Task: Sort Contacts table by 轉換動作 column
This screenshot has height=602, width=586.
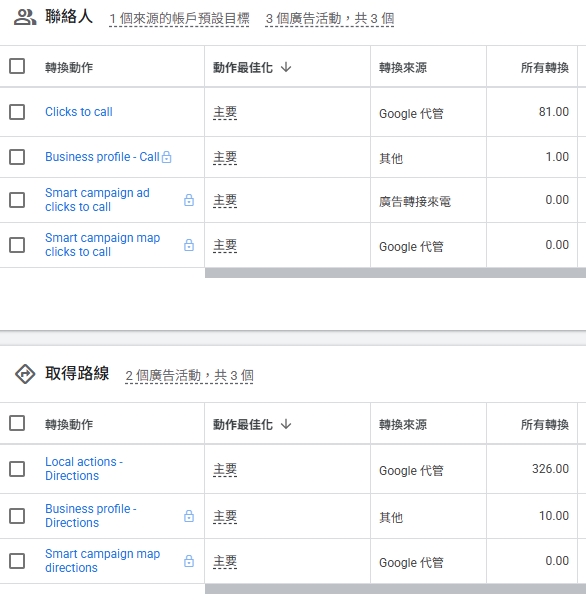Action: coord(69,68)
